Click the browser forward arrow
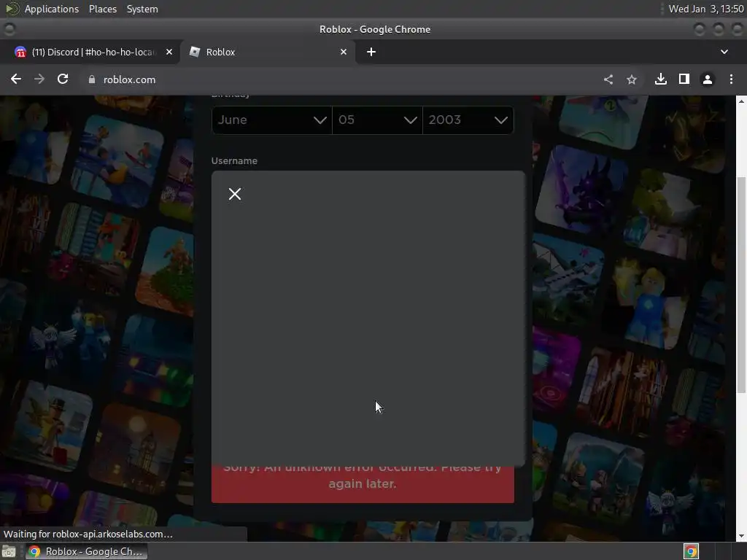The height and width of the screenshot is (560, 747). click(x=39, y=79)
